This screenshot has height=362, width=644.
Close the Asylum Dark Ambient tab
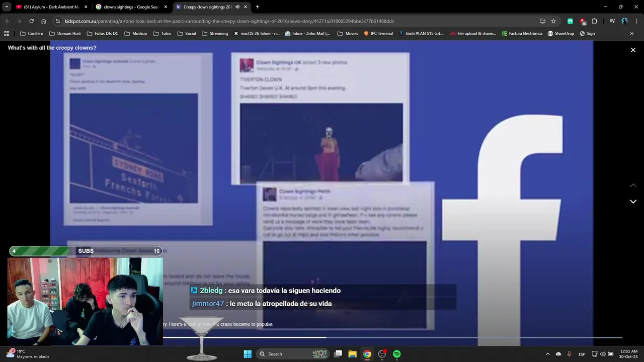pos(86,7)
